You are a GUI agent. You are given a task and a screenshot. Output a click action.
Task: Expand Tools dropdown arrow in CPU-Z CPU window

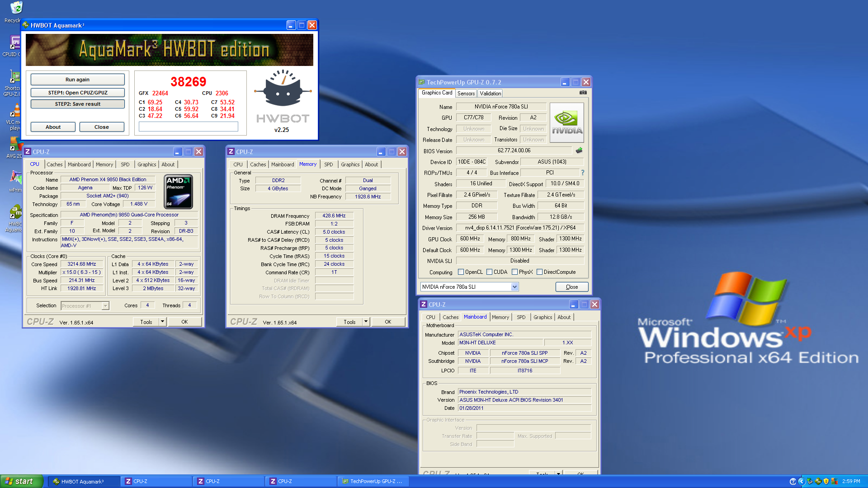click(x=162, y=322)
